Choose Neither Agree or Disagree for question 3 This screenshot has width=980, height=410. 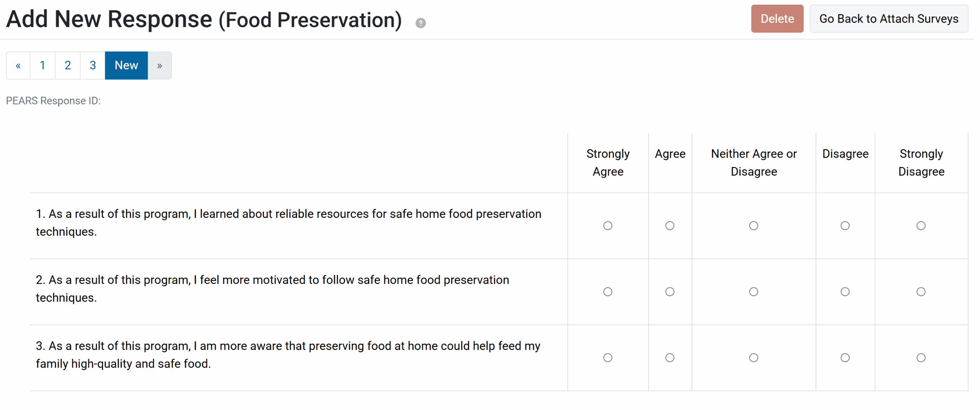pos(753,358)
